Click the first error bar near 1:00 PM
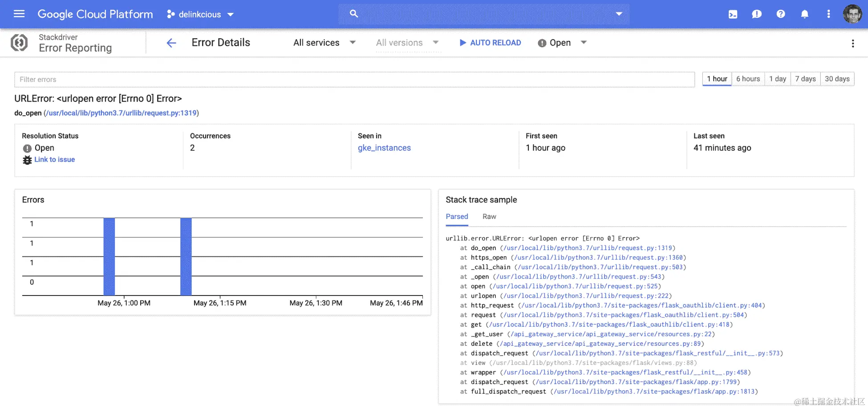 [x=109, y=256]
